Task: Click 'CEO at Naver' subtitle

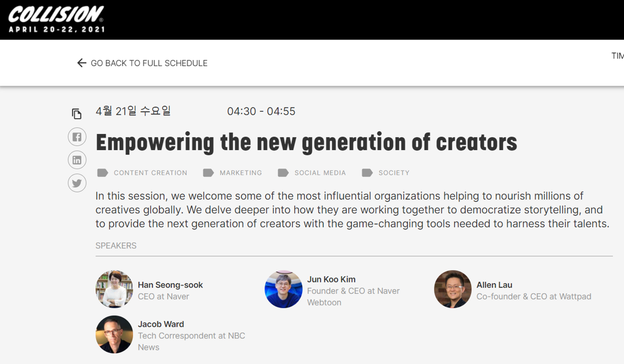Action: [163, 296]
